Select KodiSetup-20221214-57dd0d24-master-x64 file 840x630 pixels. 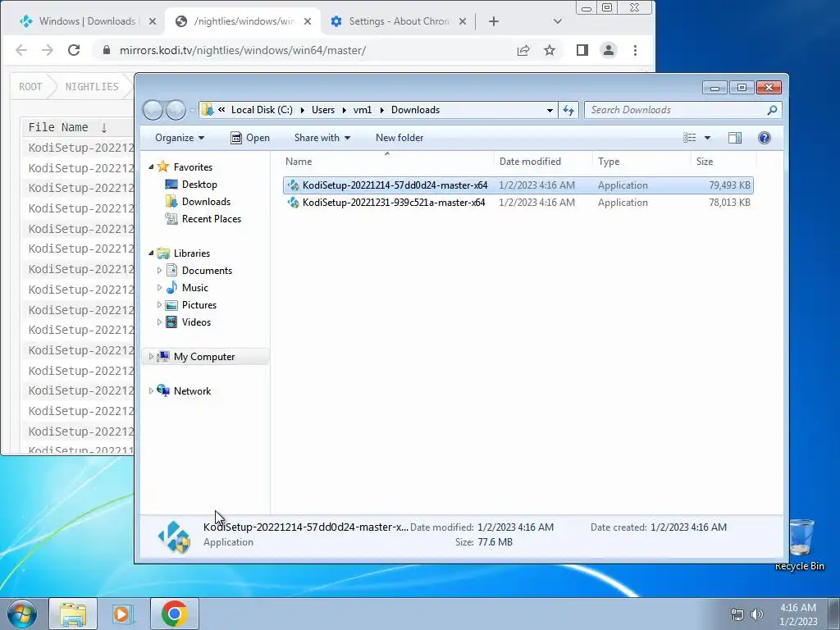tap(518, 185)
